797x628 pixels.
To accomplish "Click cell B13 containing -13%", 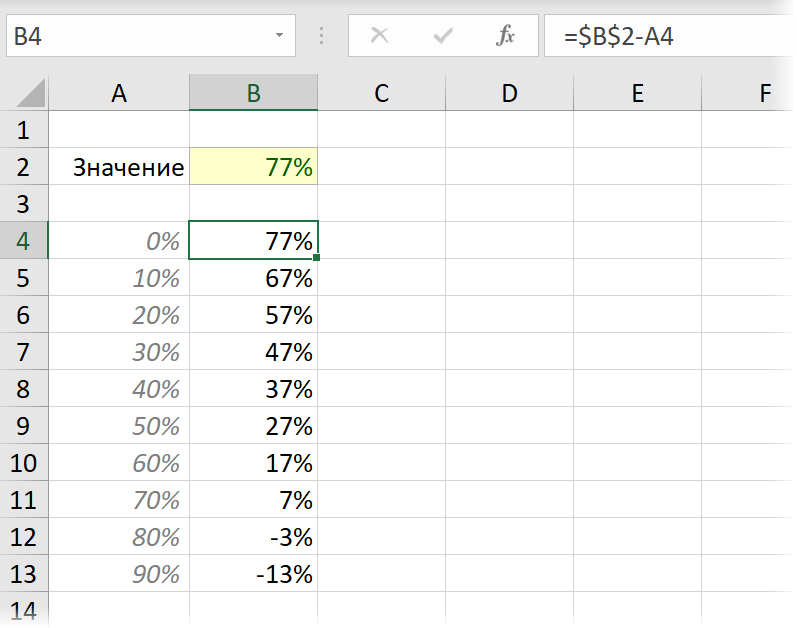I will [254, 574].
